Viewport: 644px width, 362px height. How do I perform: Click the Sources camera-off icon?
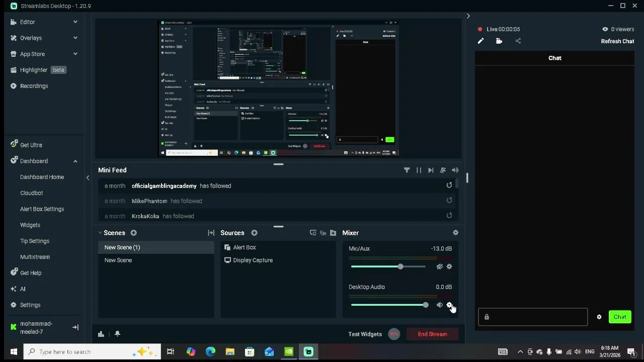(323, 233)
